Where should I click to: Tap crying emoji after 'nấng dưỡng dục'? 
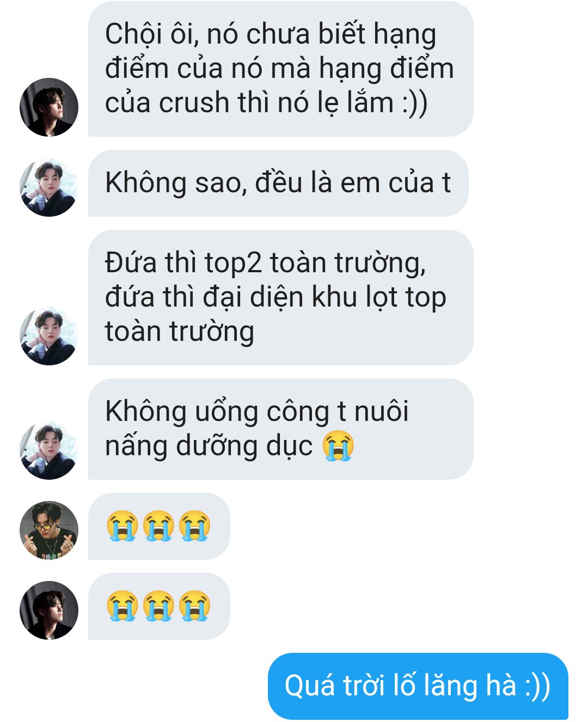pyautogui.click(x=338, y=446)
